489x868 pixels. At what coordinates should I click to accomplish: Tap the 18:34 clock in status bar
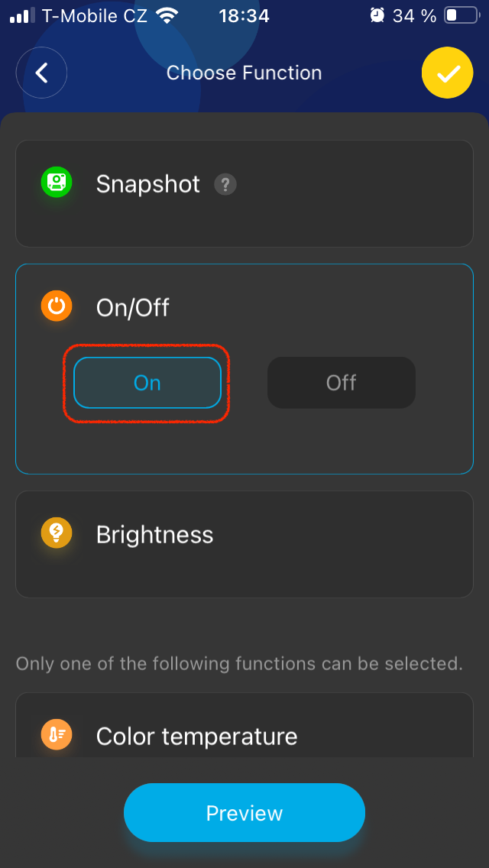[244, 15]
